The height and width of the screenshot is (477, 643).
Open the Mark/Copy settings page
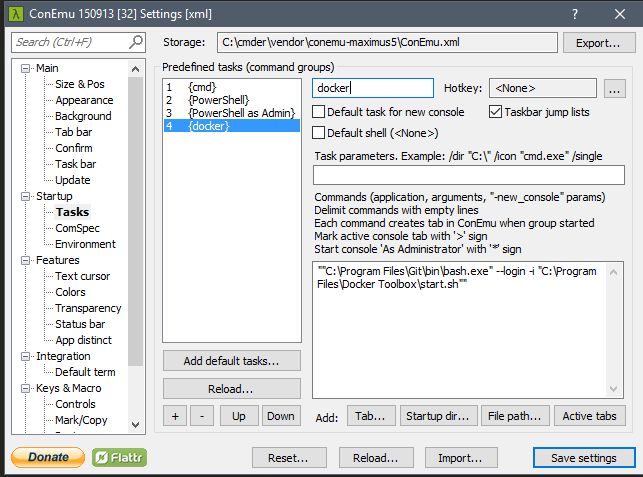81,420
